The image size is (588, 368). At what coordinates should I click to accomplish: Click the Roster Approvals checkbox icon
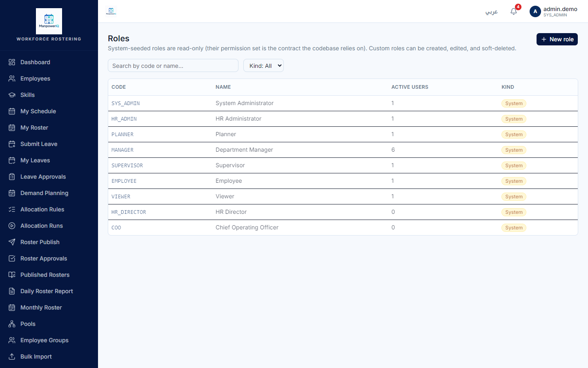point(12,258)
